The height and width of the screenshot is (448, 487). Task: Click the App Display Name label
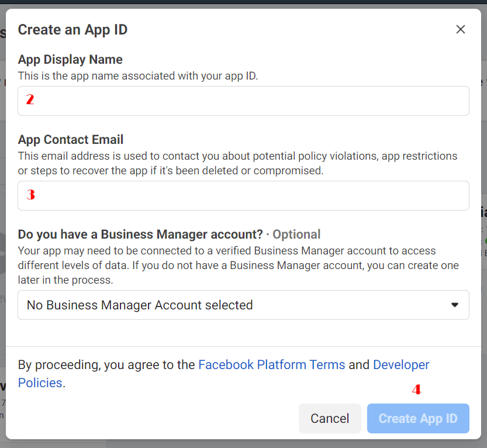[70, 59]
